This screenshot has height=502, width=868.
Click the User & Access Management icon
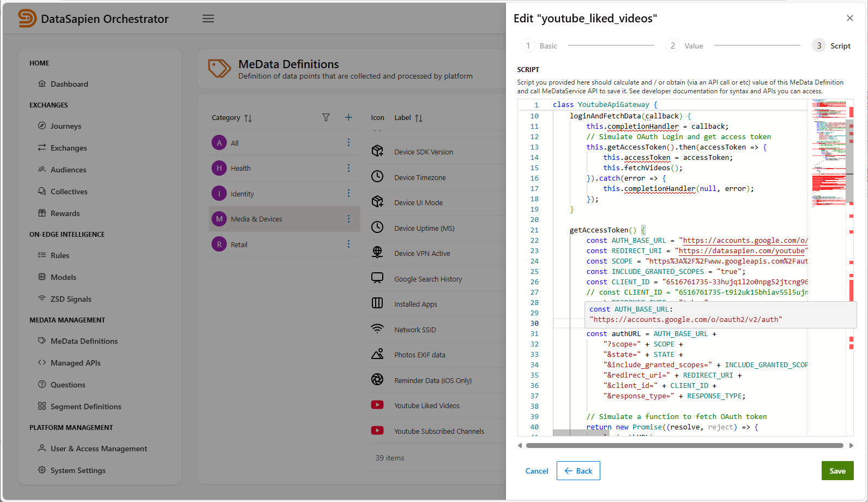click(42, 448)
